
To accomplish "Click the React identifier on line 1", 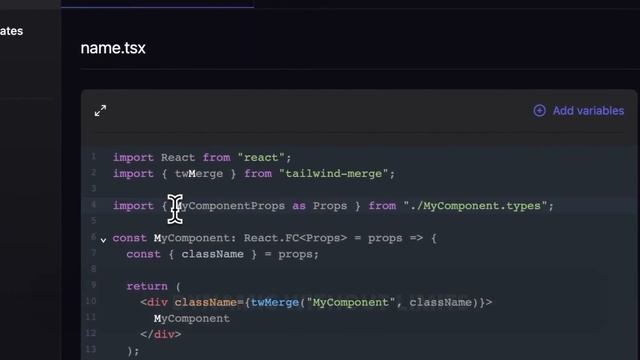I will (x=178, y=158).
